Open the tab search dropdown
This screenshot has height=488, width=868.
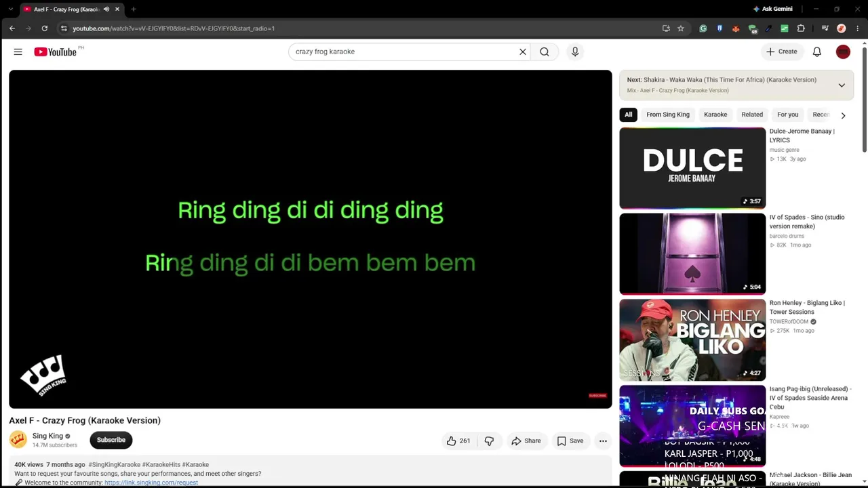tap(10, 9)
